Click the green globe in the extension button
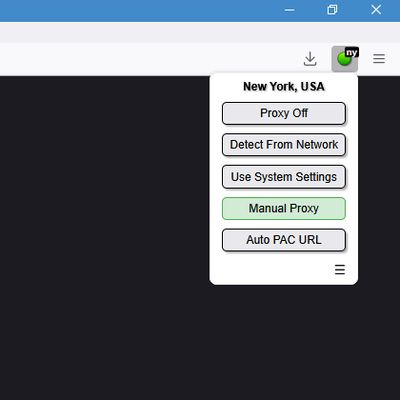 click(x=344, y=59)
